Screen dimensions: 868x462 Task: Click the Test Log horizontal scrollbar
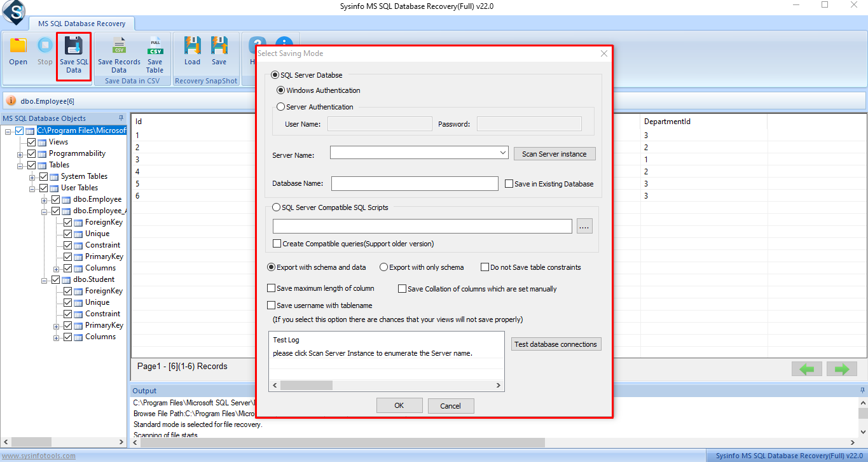click(x=386, y=385)
